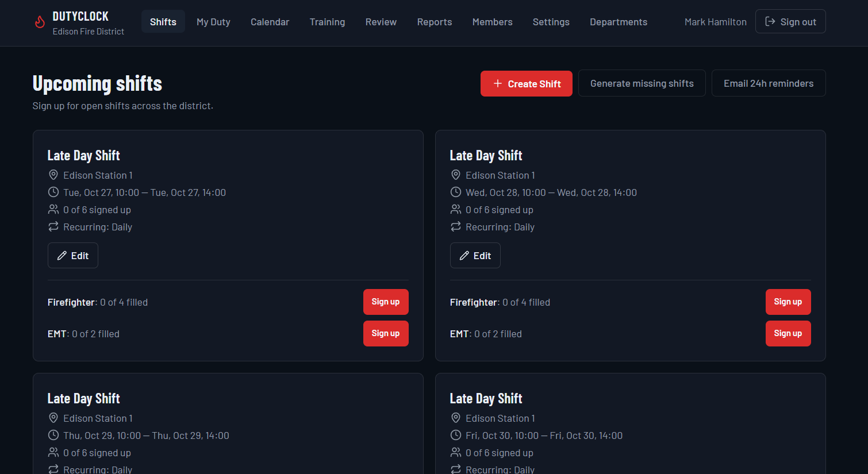Click the clock icon beside Thu, Oct 29 time
This screenshot has height=474, width=868.
click(53, 435)
